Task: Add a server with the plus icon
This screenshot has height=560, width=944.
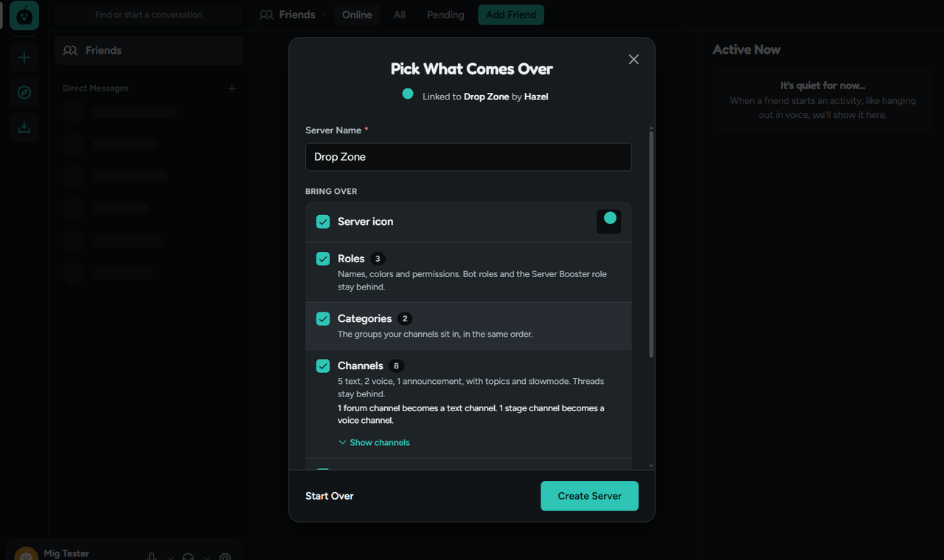Action: 24,57
